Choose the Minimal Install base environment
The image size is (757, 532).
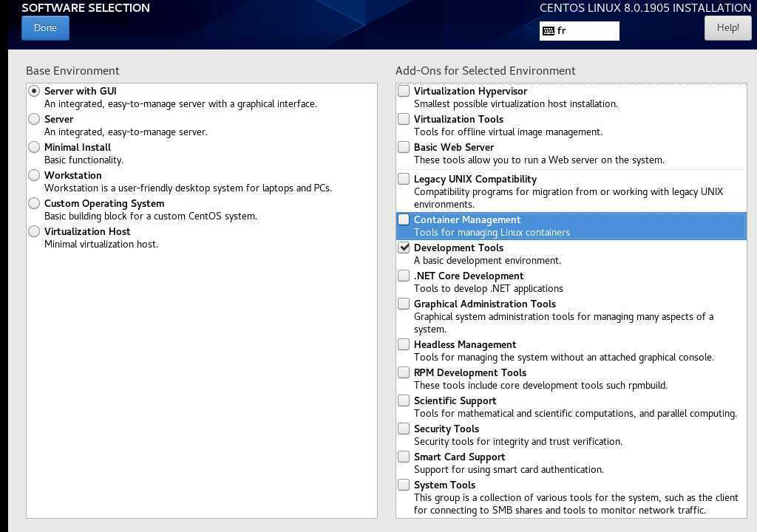34,147
